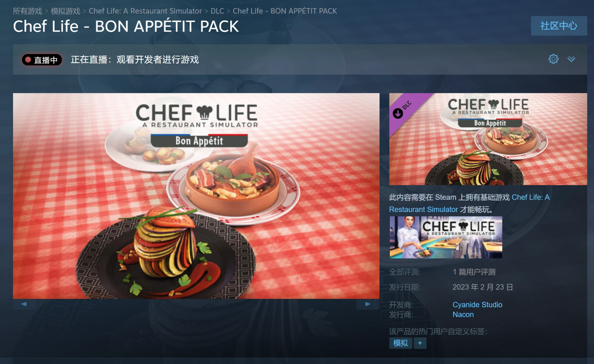Go to Chef Life base game breadcrumb
Viewport: 594px width, 364px height.
coord(145,11)
